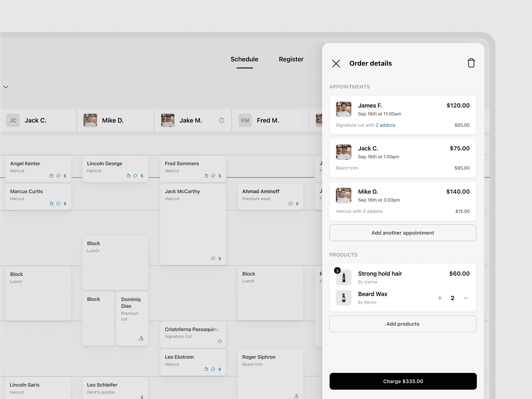The height and width of the screenshot is (399, 532).
Task: Expand the chevron dropdown at the left edge
Action: [x=6, y=87]
